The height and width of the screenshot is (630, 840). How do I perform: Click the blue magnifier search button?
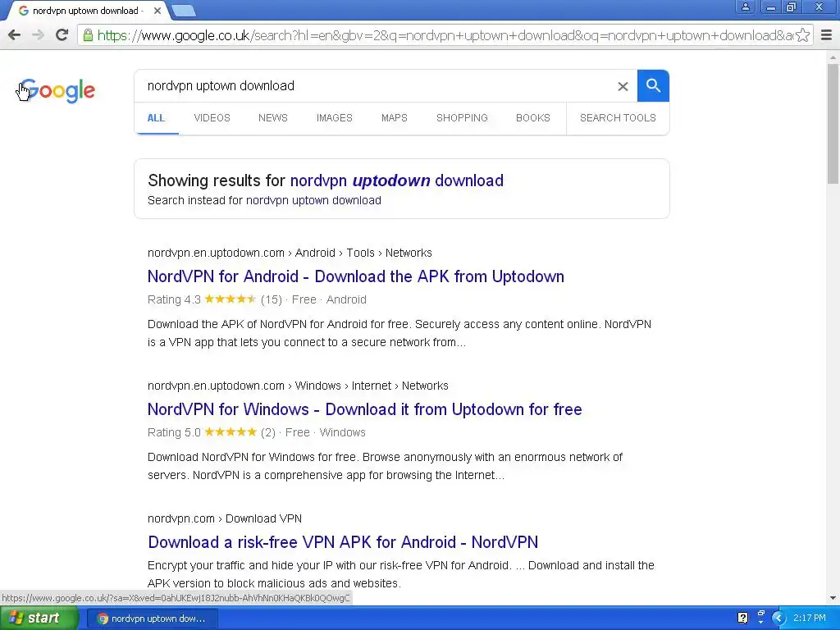tap(653, 85)
